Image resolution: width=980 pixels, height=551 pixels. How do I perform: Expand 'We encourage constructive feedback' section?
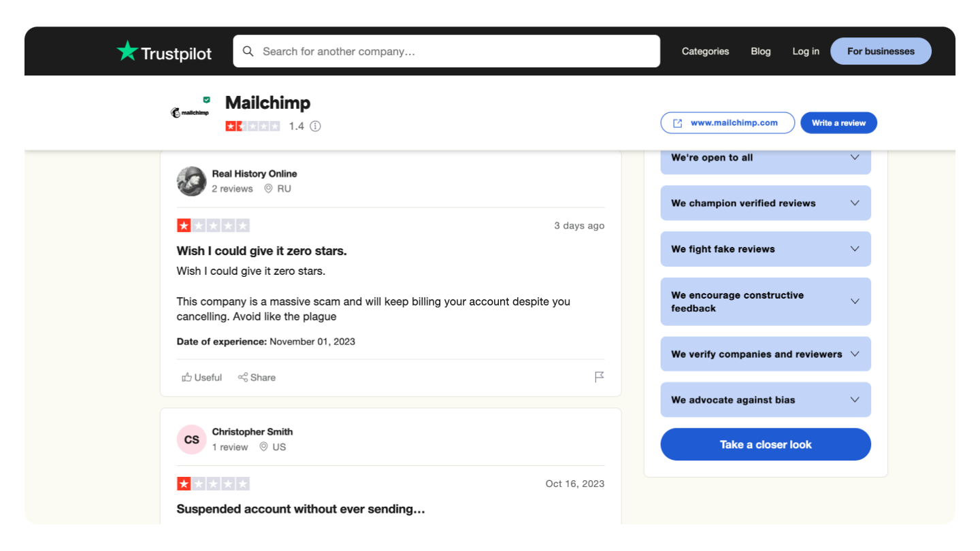766,301
